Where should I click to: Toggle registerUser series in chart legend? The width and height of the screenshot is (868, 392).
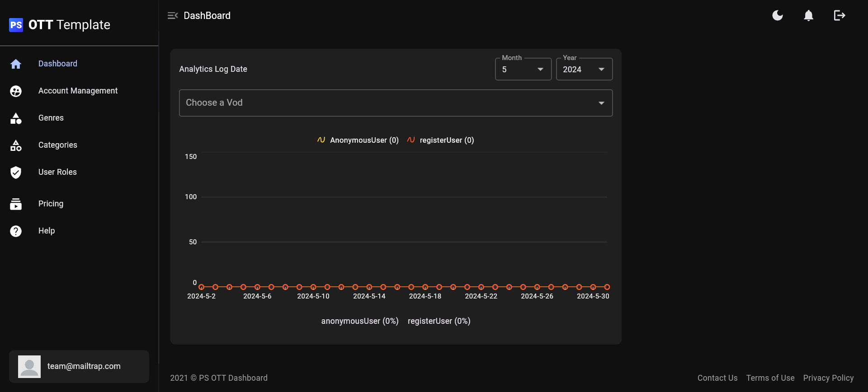tap(441, 140)
